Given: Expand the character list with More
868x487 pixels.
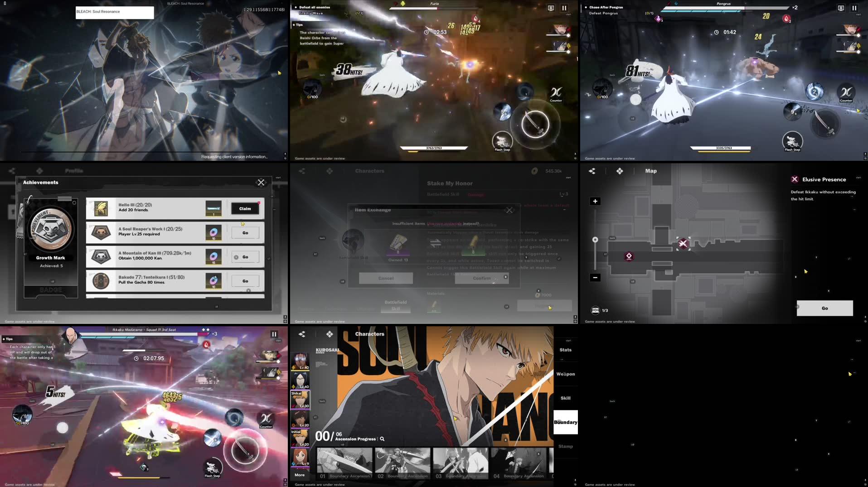Looking at the screenshot, I should [300, 475].
